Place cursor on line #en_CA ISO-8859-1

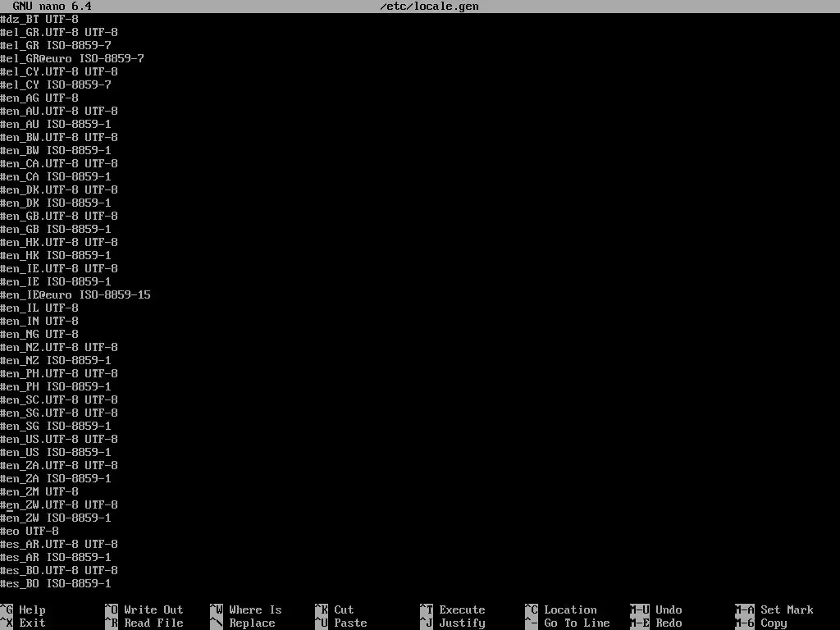(56, 177)
